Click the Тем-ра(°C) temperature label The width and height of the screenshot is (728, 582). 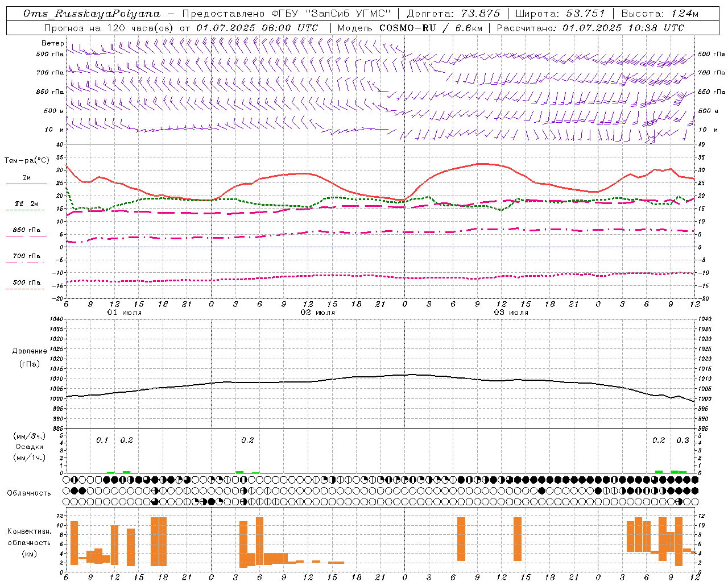click(27, 161)
